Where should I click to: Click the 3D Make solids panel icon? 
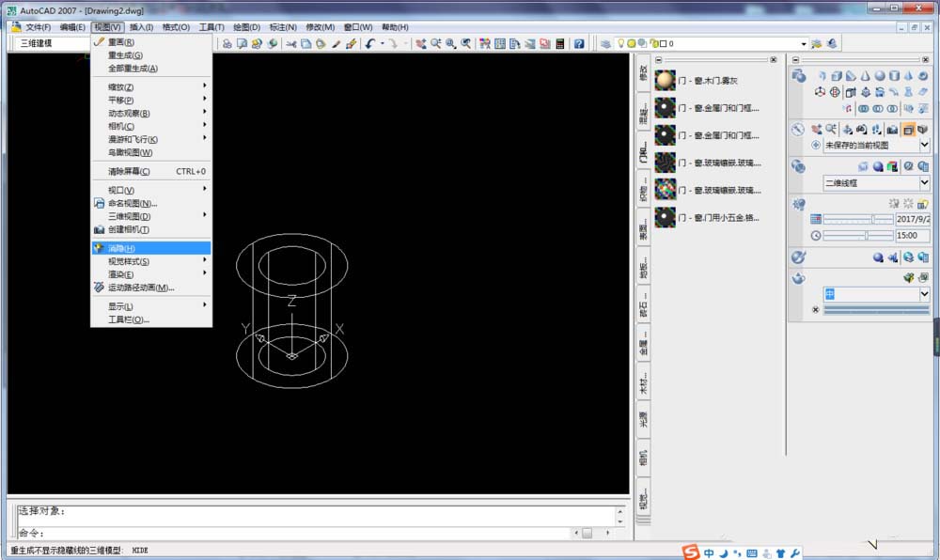(x=798, y=76)
